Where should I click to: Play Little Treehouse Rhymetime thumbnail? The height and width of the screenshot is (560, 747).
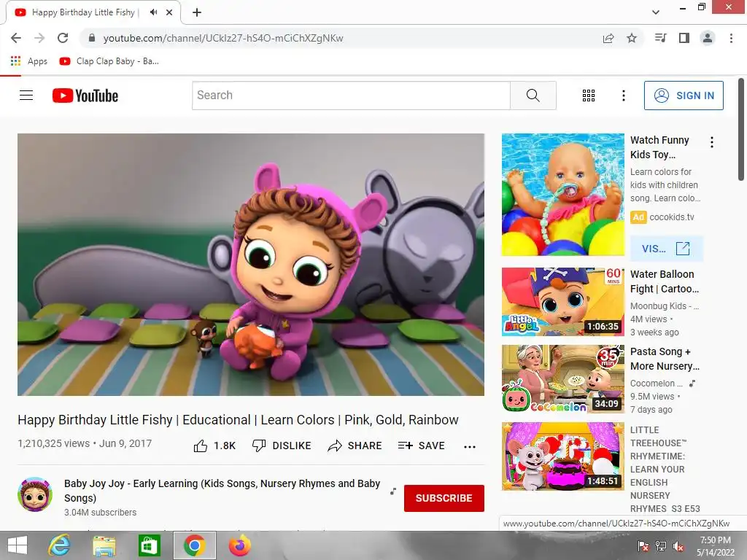pos(562,456)
